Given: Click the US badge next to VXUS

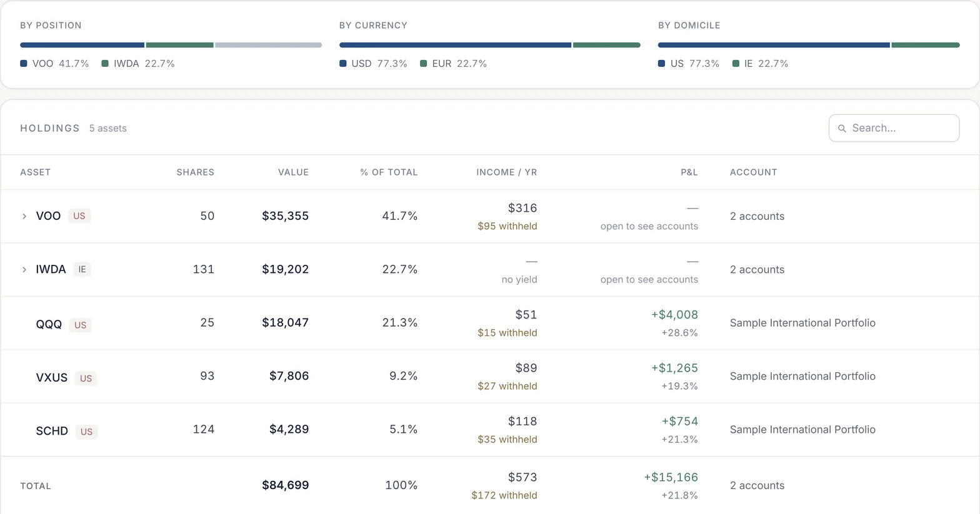Looking at the screenshot, I should click(86, 378).
